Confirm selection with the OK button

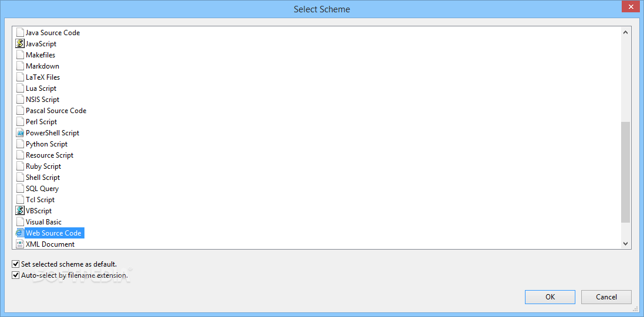(x=550, y=297)
